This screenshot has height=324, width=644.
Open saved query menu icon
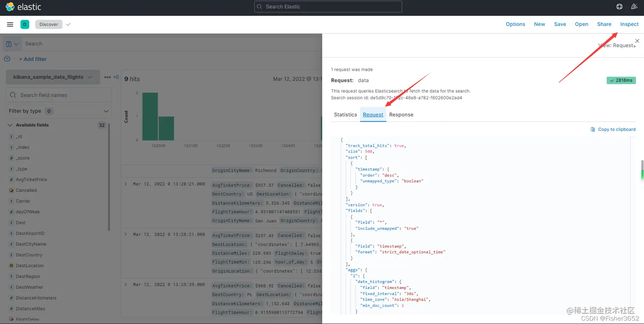point(12,44)
